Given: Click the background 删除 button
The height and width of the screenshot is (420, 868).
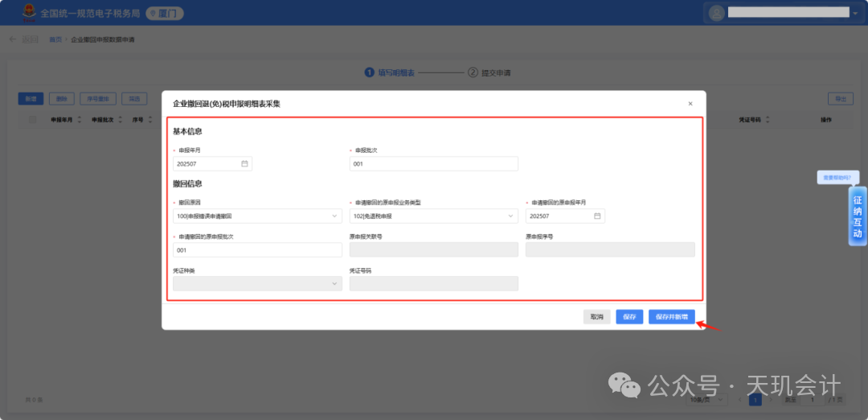Looking at the screenshot, I should click(61, 99).
